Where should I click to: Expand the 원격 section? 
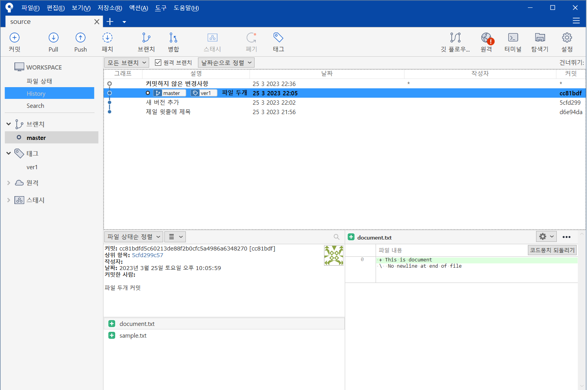tap(9, 182)
